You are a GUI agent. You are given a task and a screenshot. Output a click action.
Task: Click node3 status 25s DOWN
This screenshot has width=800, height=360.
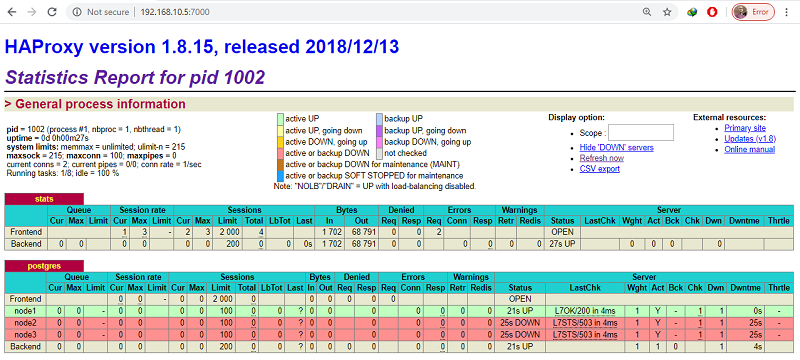coord(520,335)
